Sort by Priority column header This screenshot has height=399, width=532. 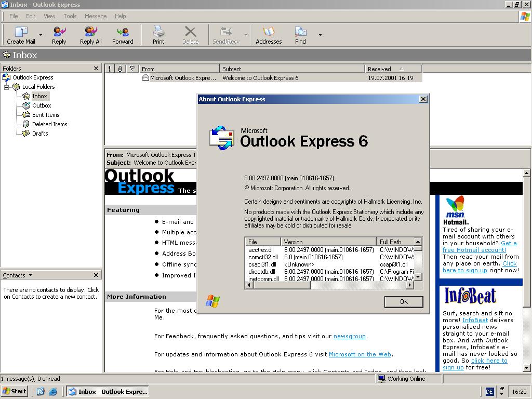pos(109,69)
